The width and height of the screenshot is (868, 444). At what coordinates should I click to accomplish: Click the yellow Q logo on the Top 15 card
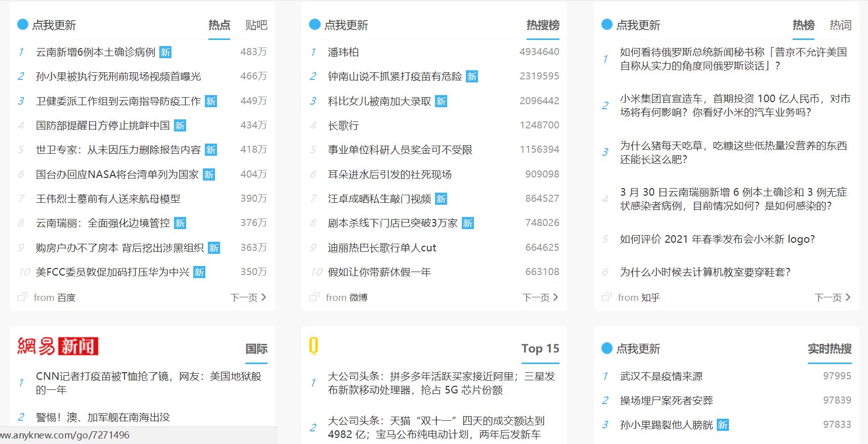point(314,346)
